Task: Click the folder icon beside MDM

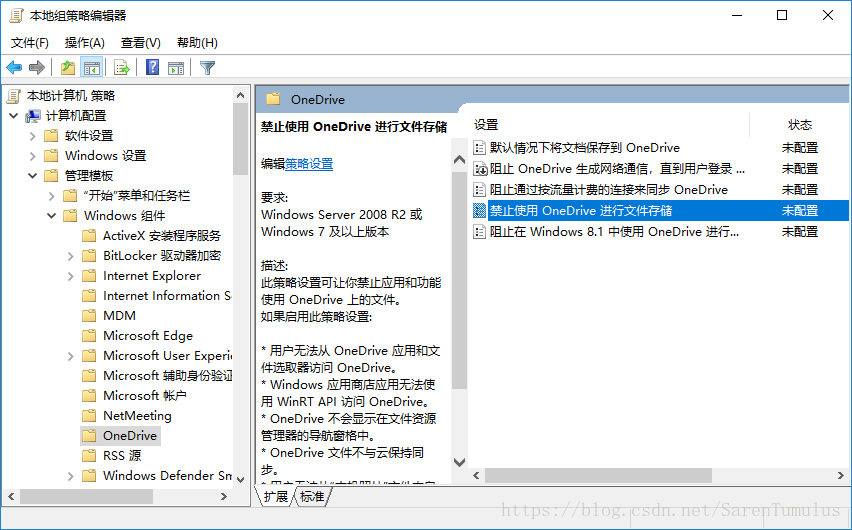Action: (89, 316)
